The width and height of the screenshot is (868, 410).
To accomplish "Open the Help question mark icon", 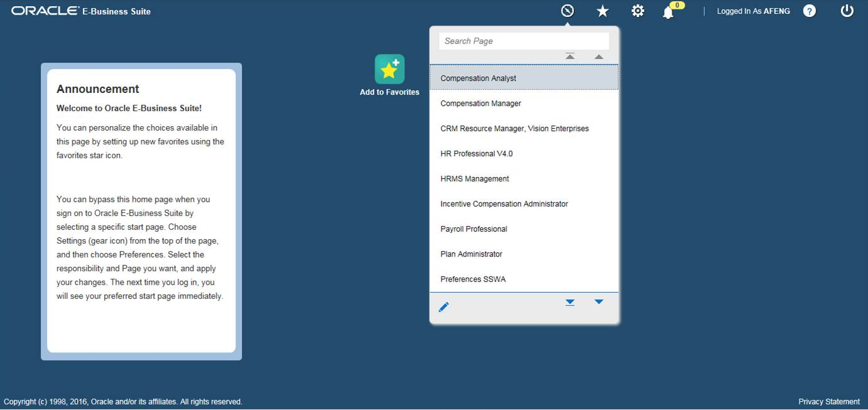I will [810, 11].
